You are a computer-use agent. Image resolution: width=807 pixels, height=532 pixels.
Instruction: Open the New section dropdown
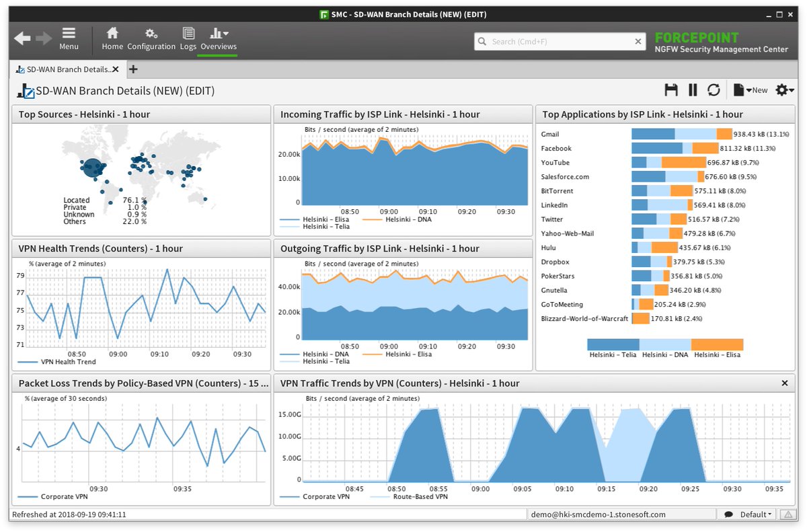[750, 90]
